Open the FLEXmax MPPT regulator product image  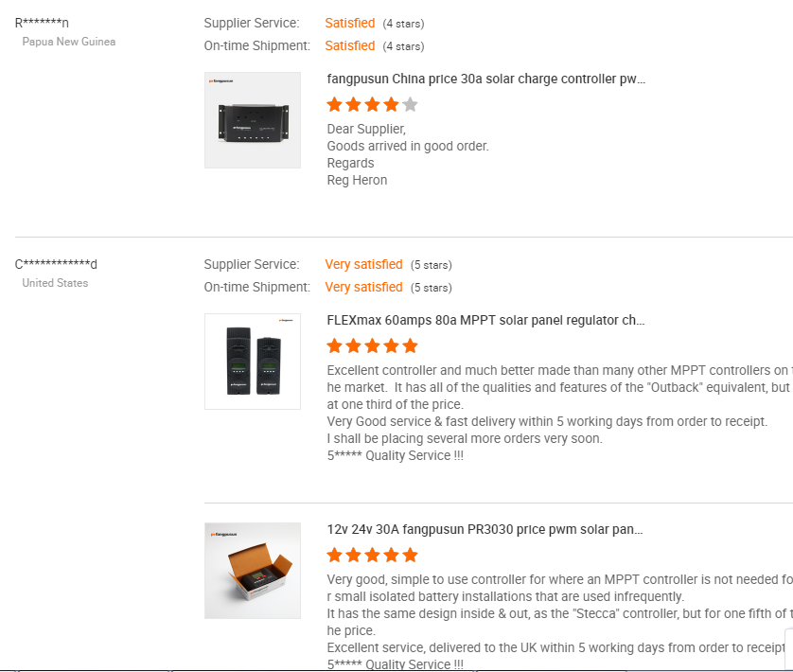253,362
